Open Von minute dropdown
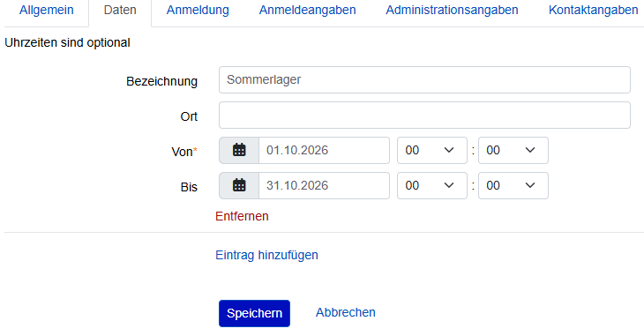Screen dimensions: 644x336 [x=513, y=150]
